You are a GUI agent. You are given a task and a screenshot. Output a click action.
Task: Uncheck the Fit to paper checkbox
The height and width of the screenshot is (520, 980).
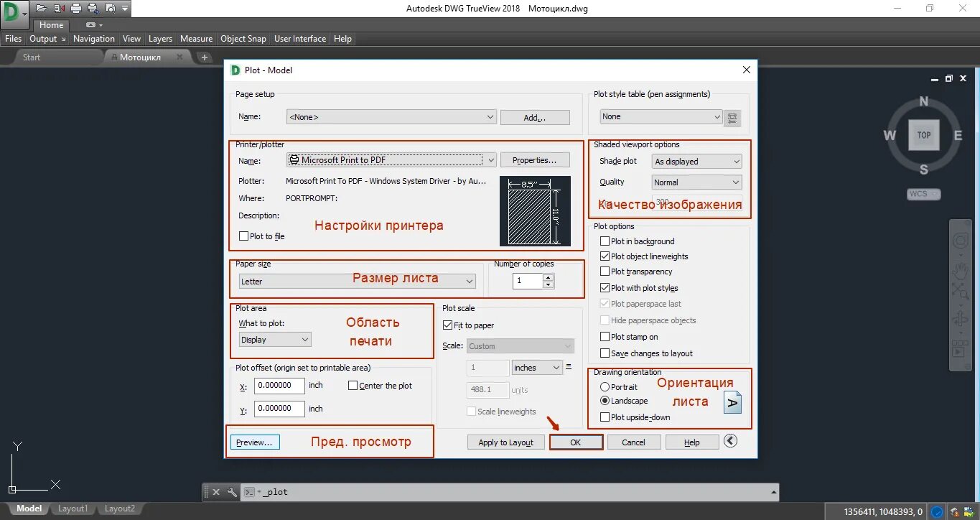tap(448, 325)
